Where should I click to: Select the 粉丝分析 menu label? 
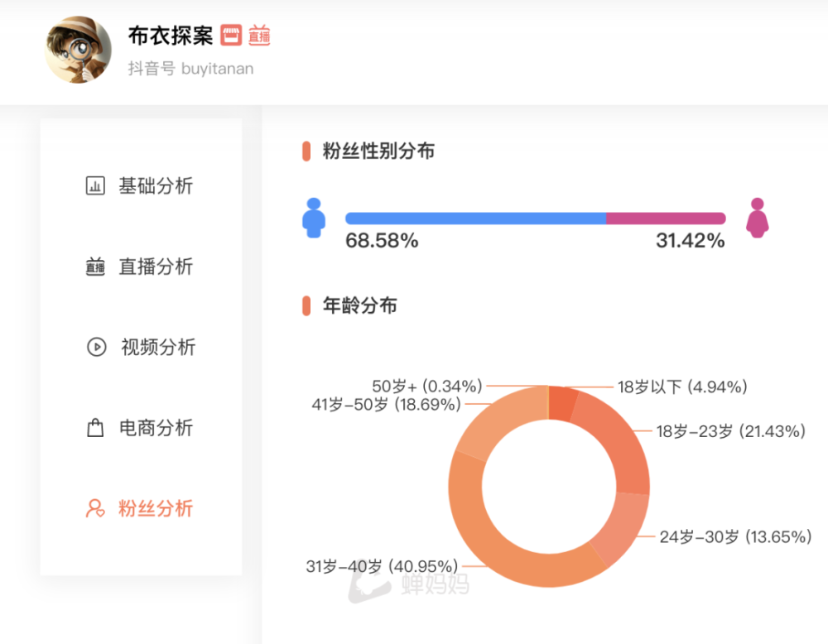pyautogui.click(x=156, y=508)
